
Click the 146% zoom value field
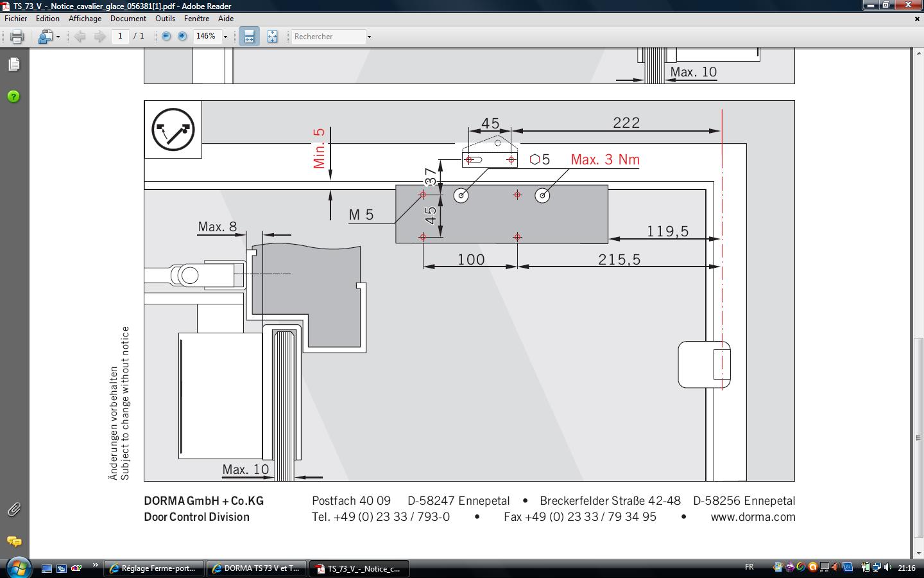click(x=207, y=36)
